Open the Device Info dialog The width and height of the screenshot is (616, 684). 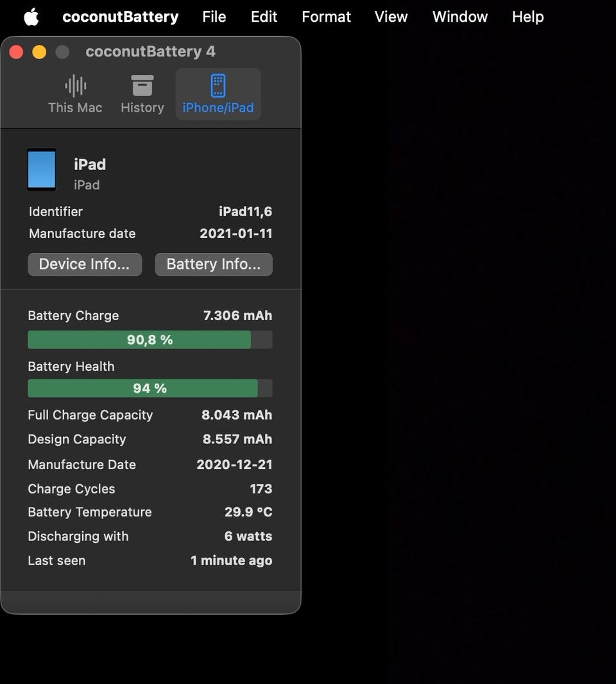(85, 264)
